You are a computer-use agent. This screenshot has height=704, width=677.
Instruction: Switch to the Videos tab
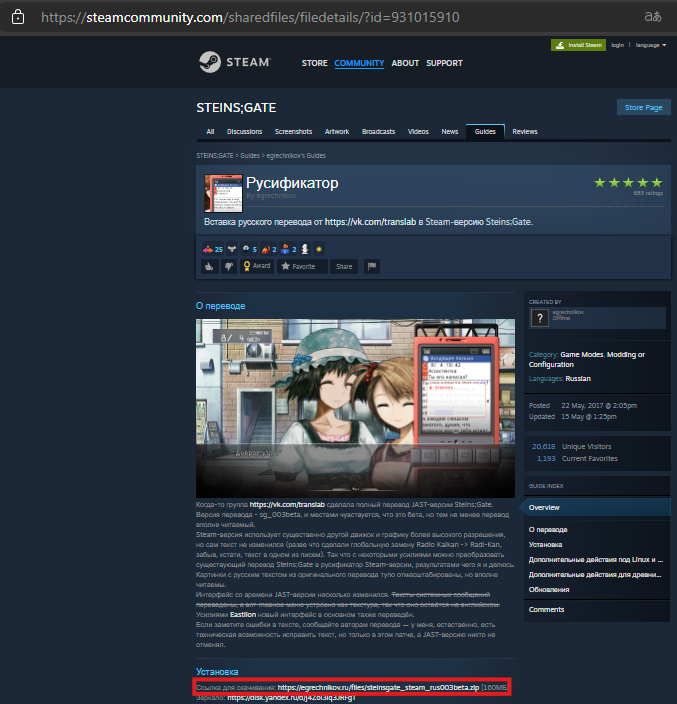pyautogui.click(x=418, y=132)
